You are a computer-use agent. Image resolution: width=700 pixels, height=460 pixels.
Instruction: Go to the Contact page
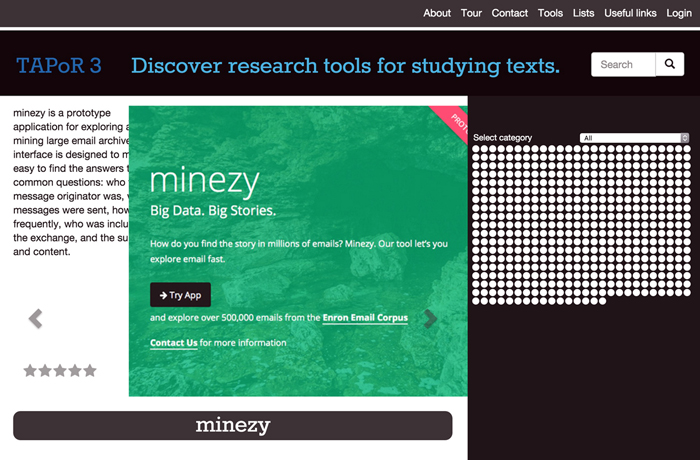509,13
